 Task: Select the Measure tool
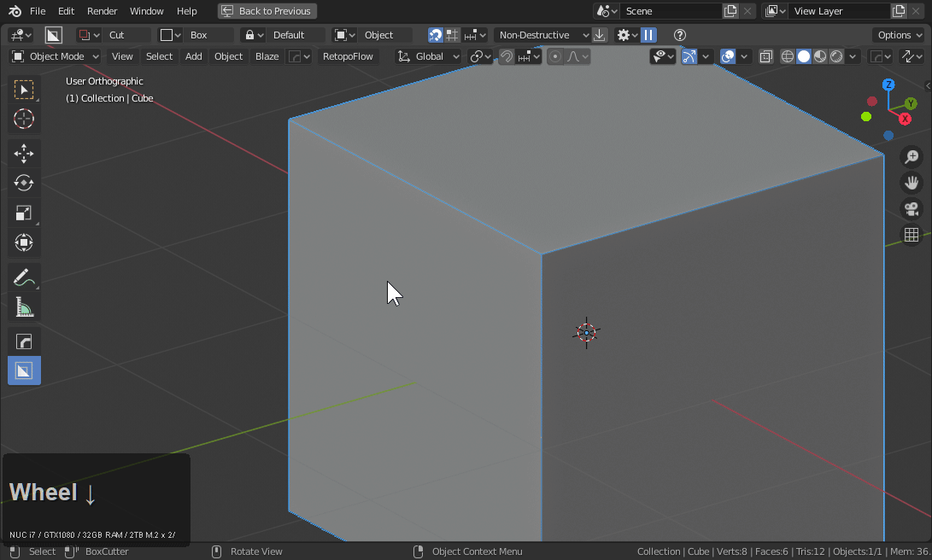(x=24, y=307)
